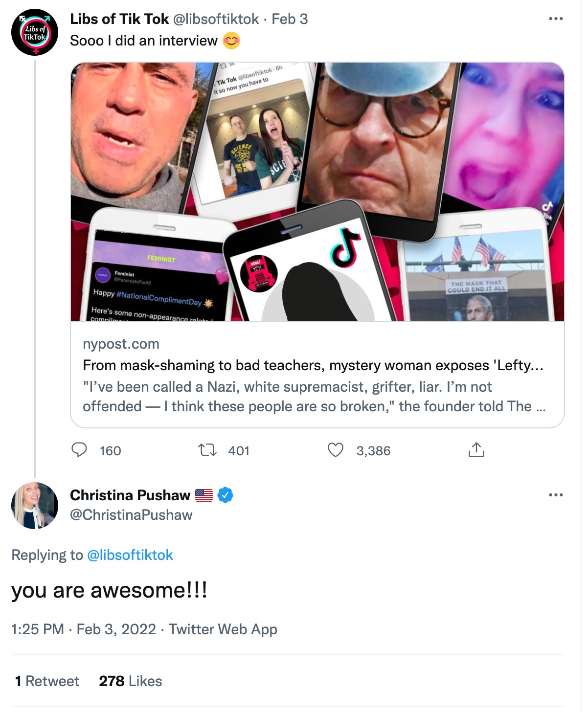Click the blue verified badge
Viewport: 588px width, 712px height.
pos(225,495)
